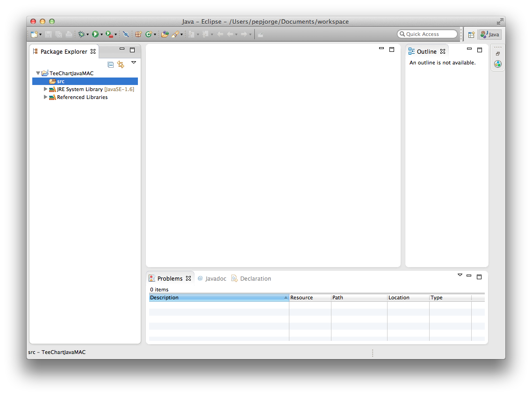
Task: Maximize the Package Explorer view
Action: coord(132,50)
